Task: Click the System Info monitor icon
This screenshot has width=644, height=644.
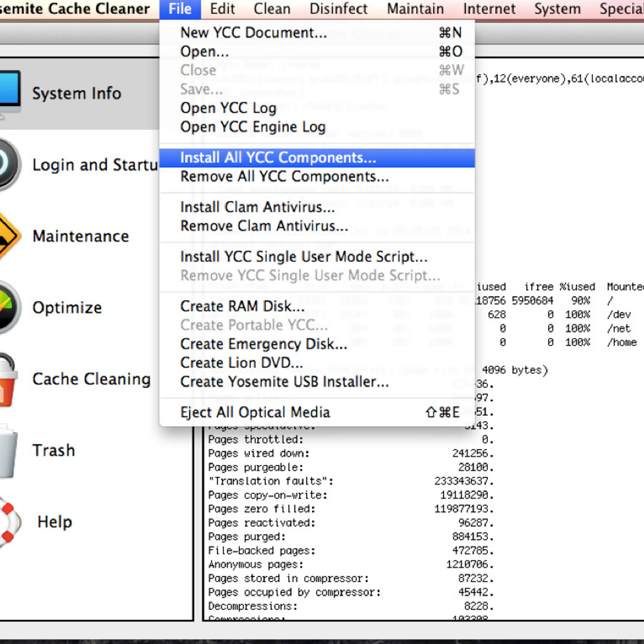Action: tap(10, 93)
